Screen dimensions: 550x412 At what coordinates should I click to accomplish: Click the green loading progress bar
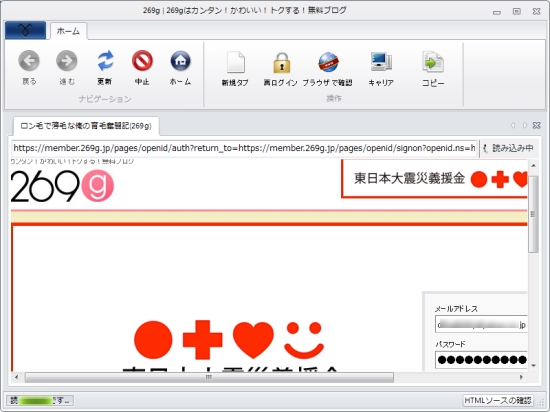(37, 400)
